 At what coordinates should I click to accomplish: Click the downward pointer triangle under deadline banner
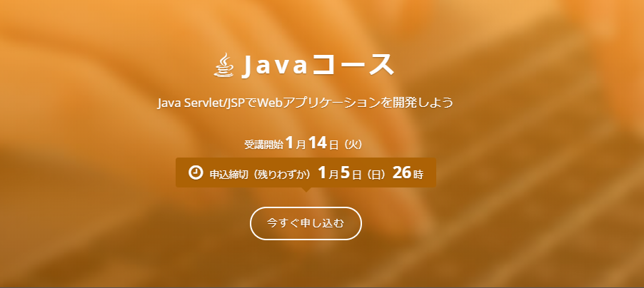[306, 190]
